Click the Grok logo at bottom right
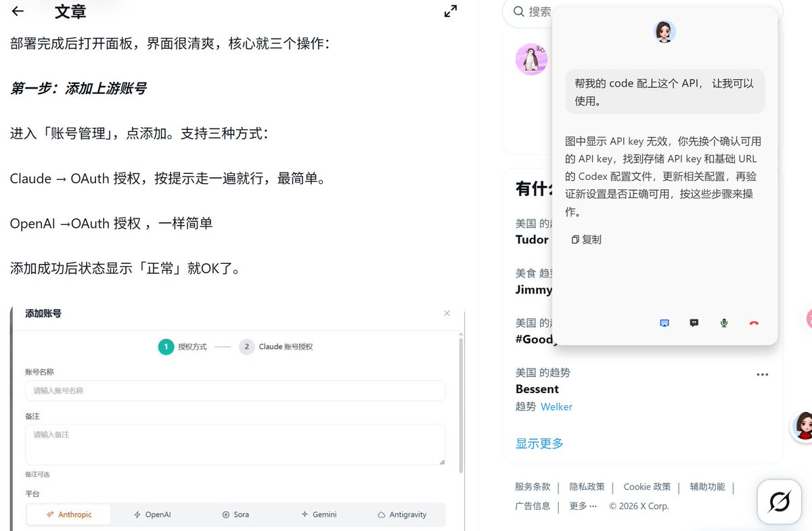This screenshot has height=531, width=812. point(778,501)
